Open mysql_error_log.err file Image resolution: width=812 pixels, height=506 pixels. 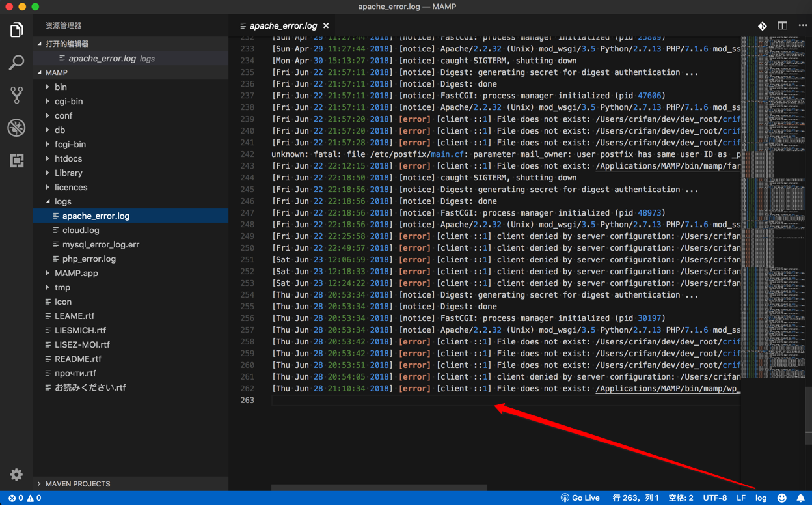coord(130,244)
